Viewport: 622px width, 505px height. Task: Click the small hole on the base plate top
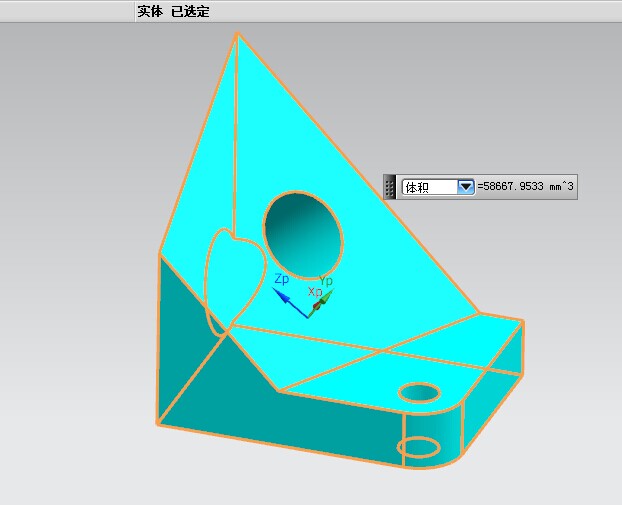click(x=420, y=391)
